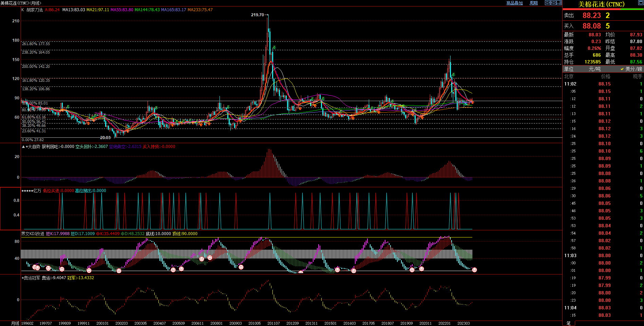Click the green flag marker near the 219.70 peak
The height and width of the screenshot is (326, 644).
274,47
